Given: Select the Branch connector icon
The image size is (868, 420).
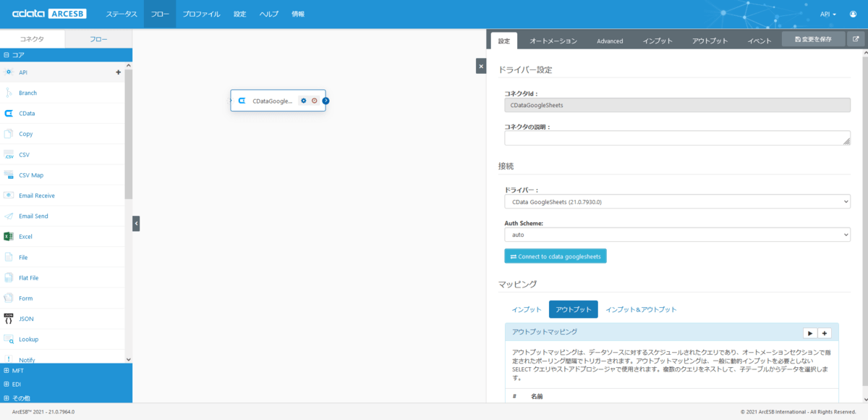Looking at the screenshot, I should pos(9,93).
